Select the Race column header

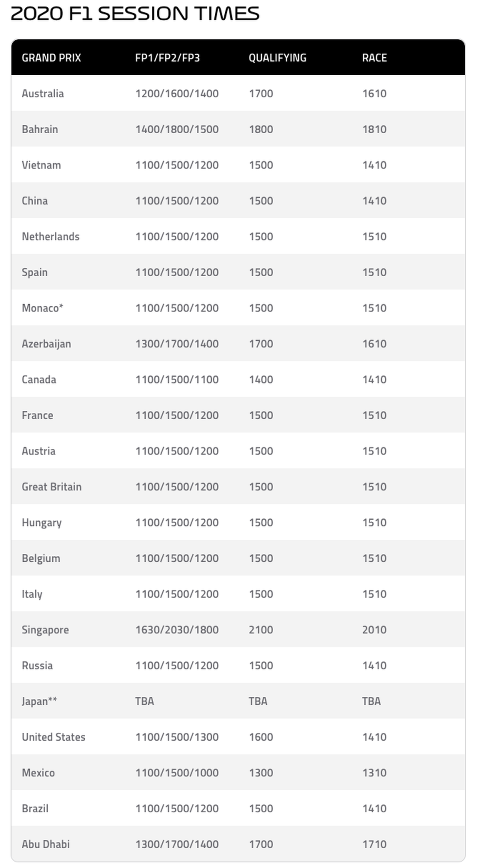(x=374, y=58)
